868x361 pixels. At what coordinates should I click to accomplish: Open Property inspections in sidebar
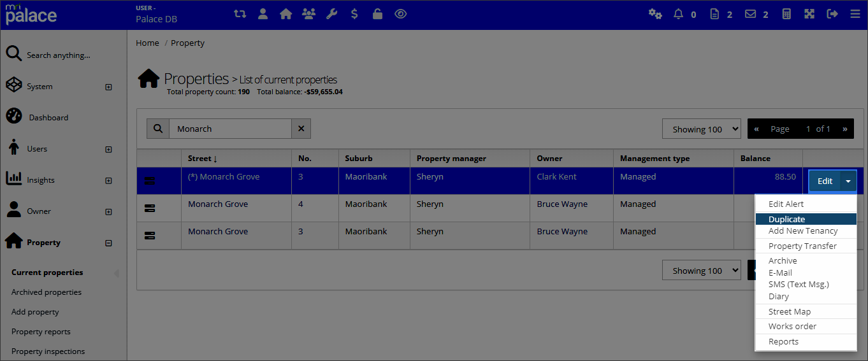[x=48, y=351]
